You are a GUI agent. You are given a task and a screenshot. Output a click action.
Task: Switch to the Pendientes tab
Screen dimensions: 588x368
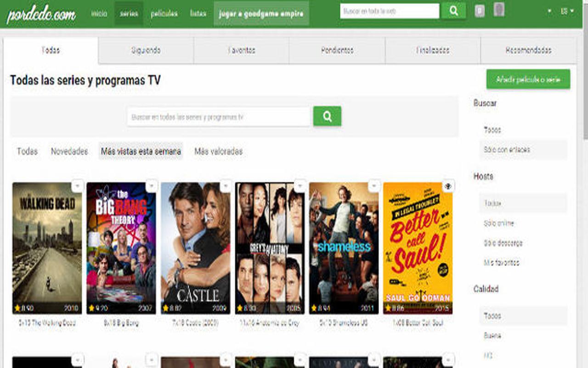coord(337,51)
